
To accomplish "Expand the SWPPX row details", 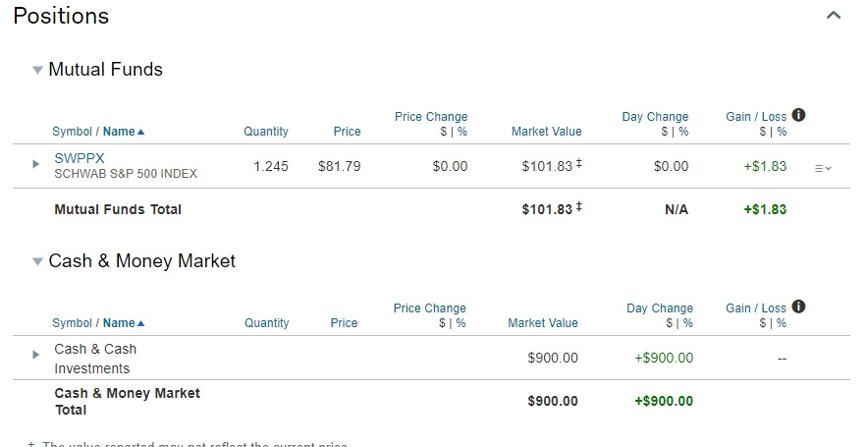I will tap(36, 164).
